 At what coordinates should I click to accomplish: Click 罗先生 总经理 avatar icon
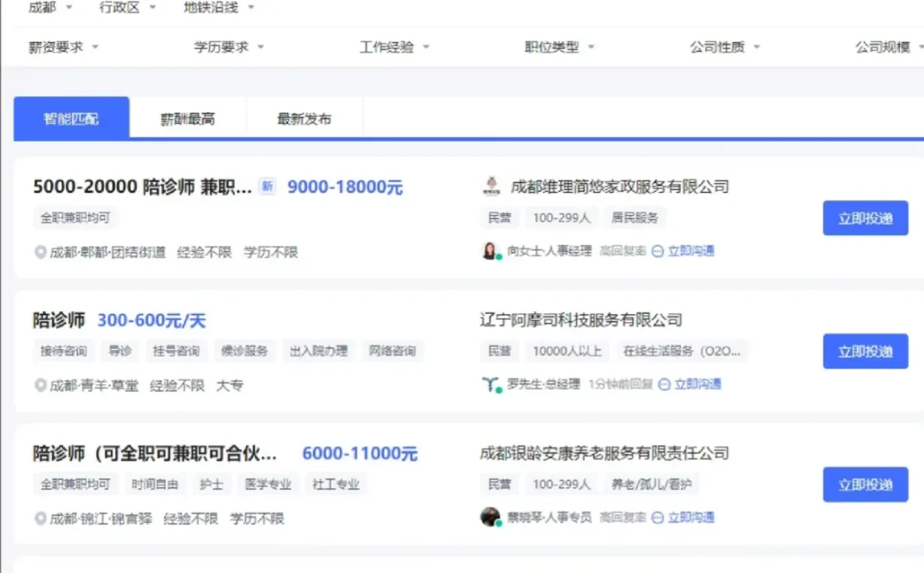(490, 384)
